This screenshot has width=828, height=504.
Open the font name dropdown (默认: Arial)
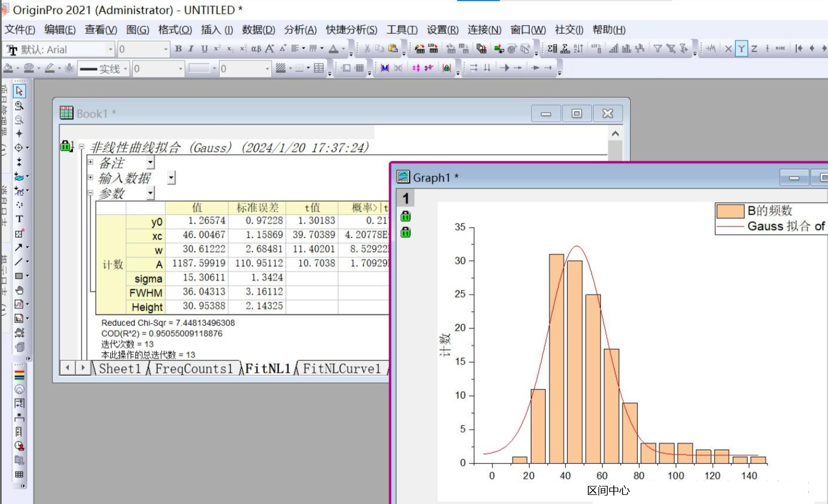click(x=110, y=50)
